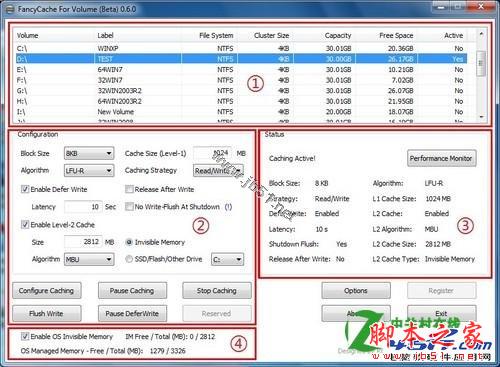This screenshot has height=367, width=500.
Task: Click the 18.07GB free space cell
Action: coord(400,112)
